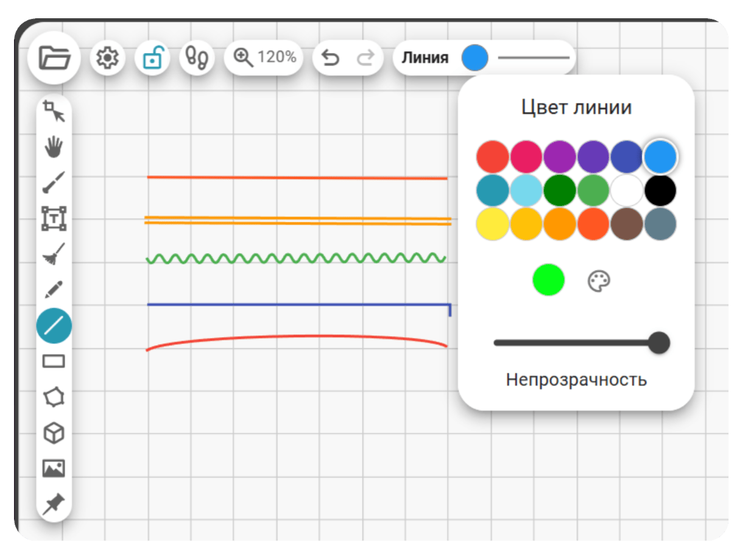Pick the broom eraser tool
This screenshot has height=560, width=751.
coord(54,254)
